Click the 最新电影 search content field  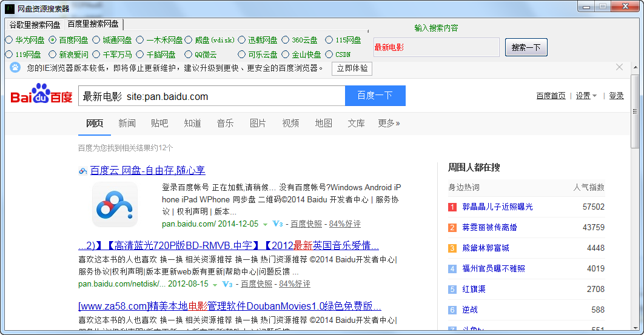click(436, 47)
